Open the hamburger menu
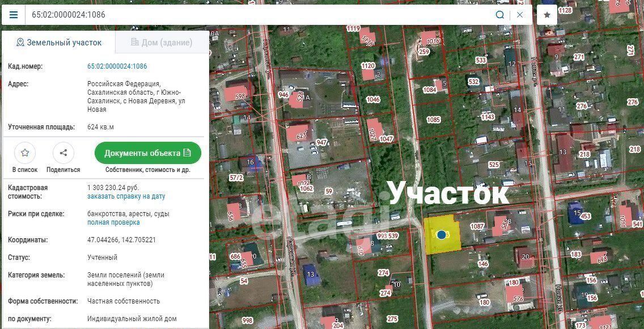Screen dimensions: 644x329 coord(14,15)
